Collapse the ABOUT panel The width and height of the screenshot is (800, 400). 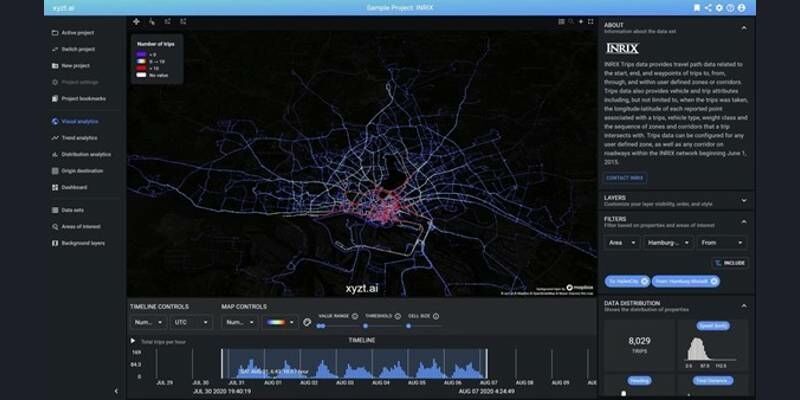coord(744,28)
